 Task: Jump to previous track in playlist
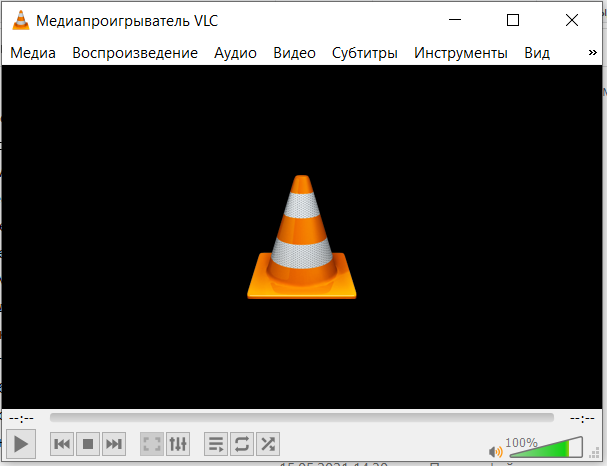tap(62, 444)
